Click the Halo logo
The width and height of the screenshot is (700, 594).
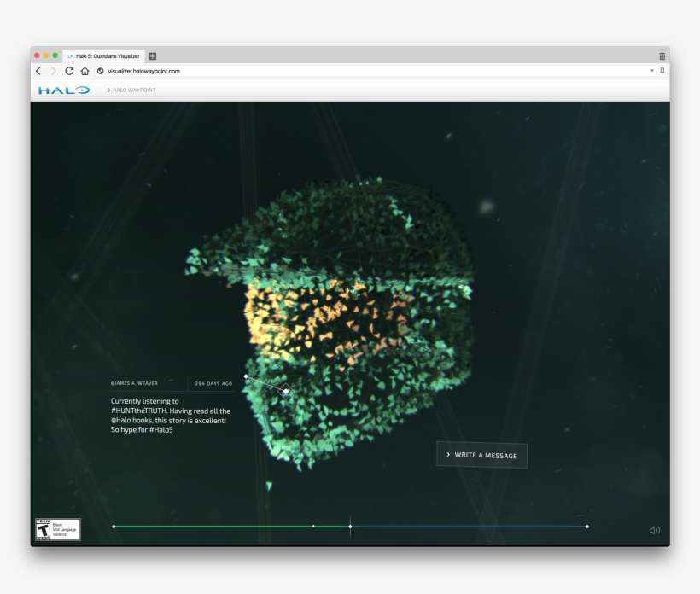click(64, 90)
